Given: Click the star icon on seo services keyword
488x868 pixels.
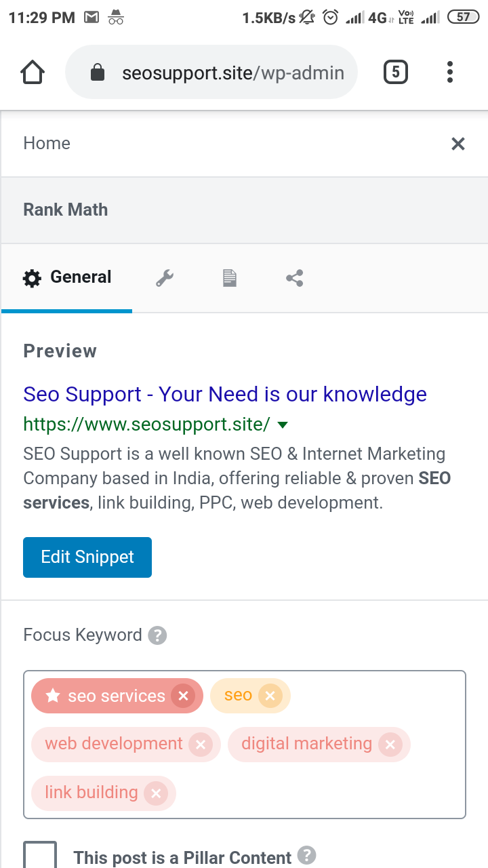Looking at the screenshot, I should click(x=53, y=695).
